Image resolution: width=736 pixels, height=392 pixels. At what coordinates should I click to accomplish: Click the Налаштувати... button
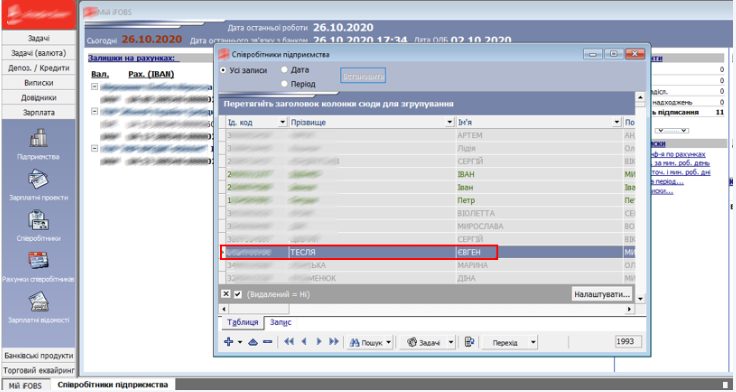[x=602, y=294]
